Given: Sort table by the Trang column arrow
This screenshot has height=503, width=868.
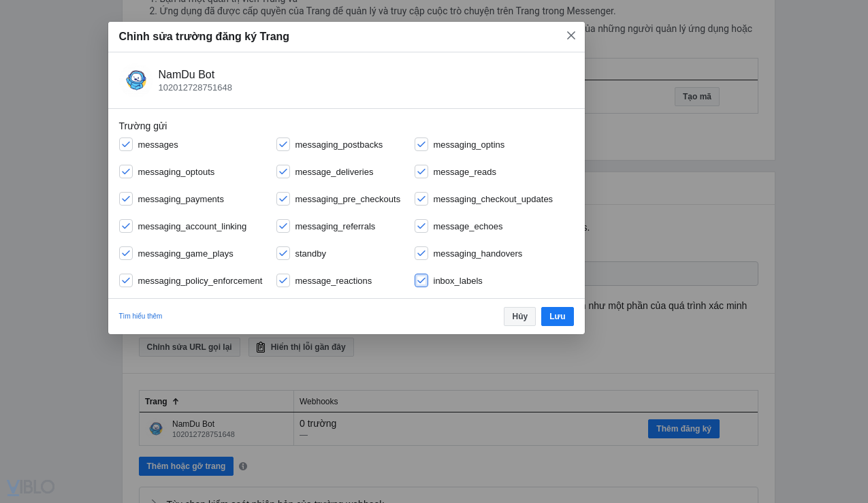Looking at the screenshot, I should coord(176,402).
